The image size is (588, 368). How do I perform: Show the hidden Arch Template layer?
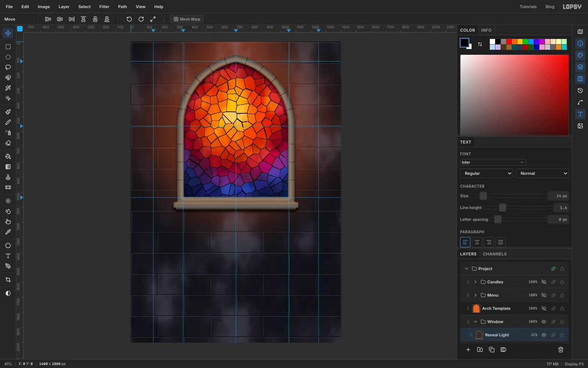click(544, 308)
